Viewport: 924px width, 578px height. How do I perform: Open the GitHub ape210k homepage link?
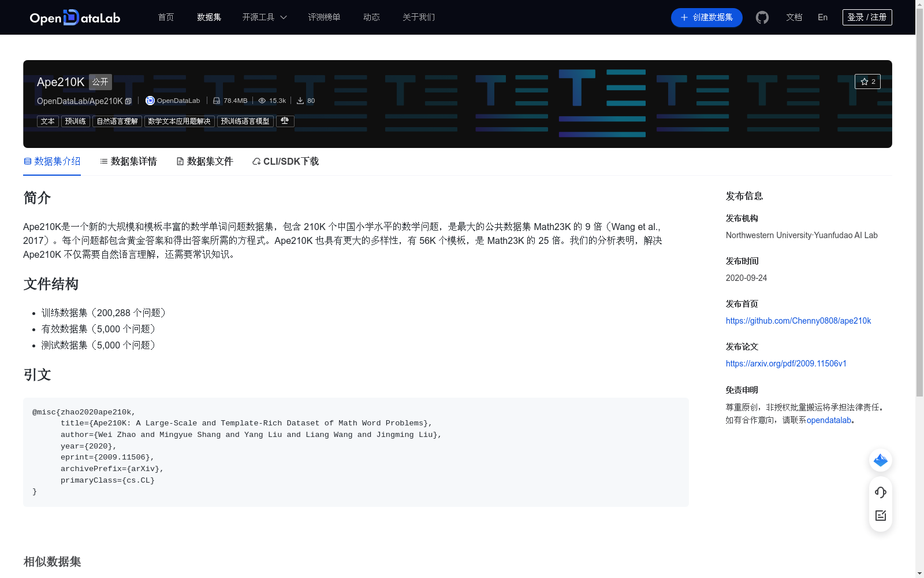tap(798, 321)
